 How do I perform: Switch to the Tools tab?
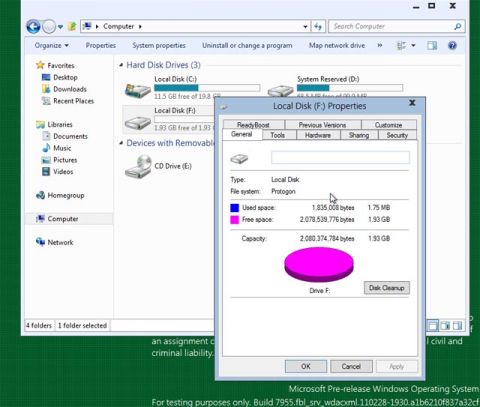[278, 135]
